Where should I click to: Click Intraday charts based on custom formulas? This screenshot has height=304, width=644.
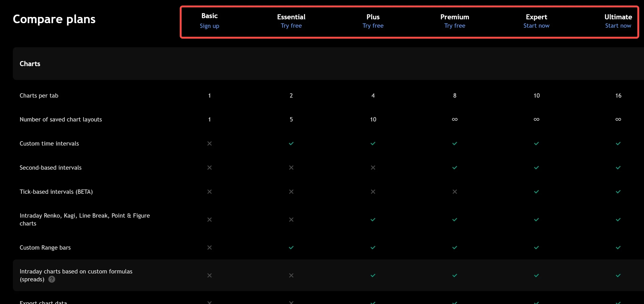[x=76, y=275]
